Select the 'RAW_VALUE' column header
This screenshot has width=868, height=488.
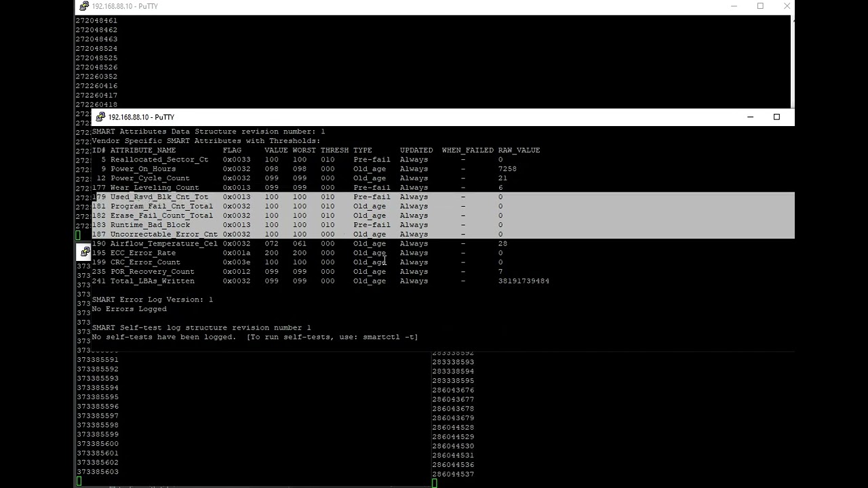(519, 150)
